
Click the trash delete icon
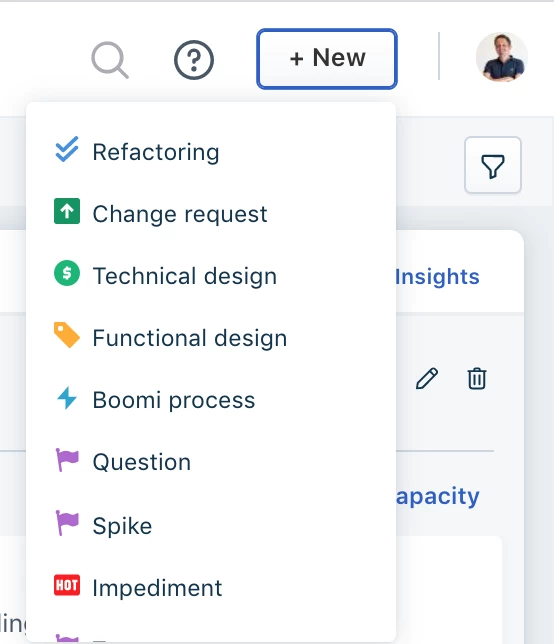pyautogui.click(x=477, y=378)
